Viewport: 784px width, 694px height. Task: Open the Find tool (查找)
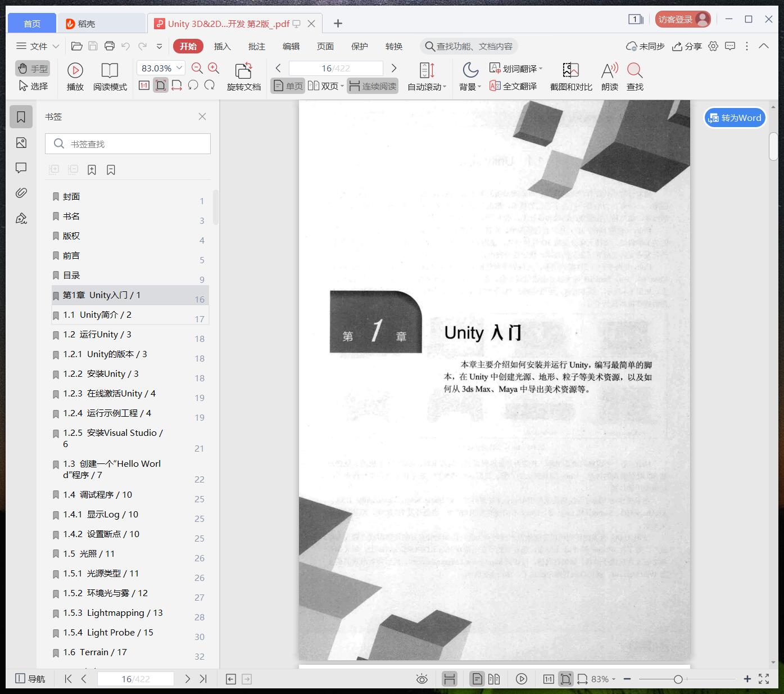point(635,77)
